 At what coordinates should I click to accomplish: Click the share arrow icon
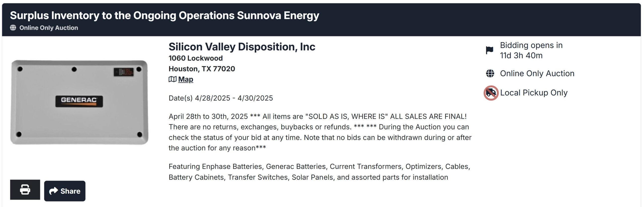point(53,191)
